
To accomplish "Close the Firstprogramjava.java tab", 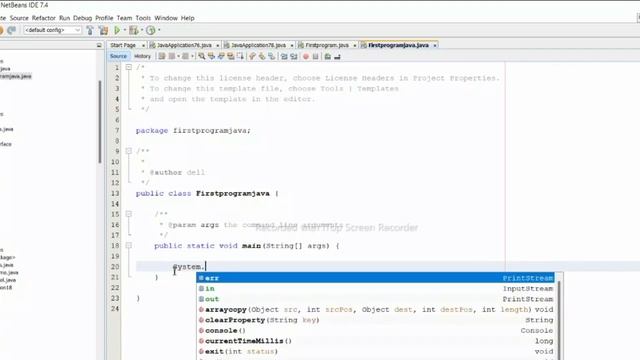I will pos(435,45).
